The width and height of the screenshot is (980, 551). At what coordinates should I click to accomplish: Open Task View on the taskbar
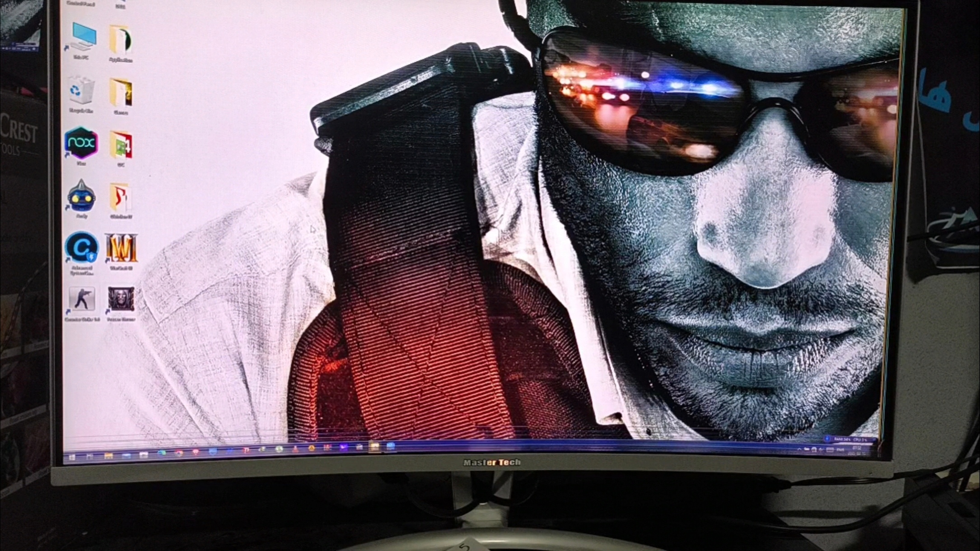coord(89,456)
